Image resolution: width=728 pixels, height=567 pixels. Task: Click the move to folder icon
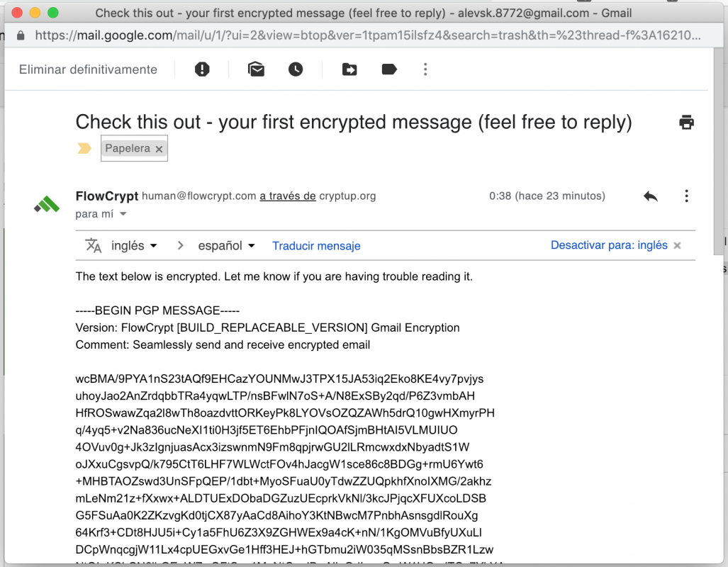pos(349,69)
